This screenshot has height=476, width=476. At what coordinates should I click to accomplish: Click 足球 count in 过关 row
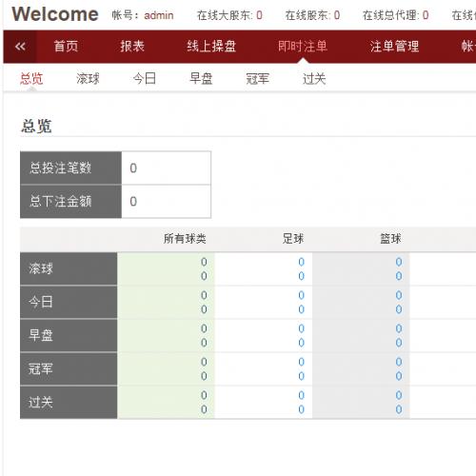pyautogui.click(x=301, y=395)
